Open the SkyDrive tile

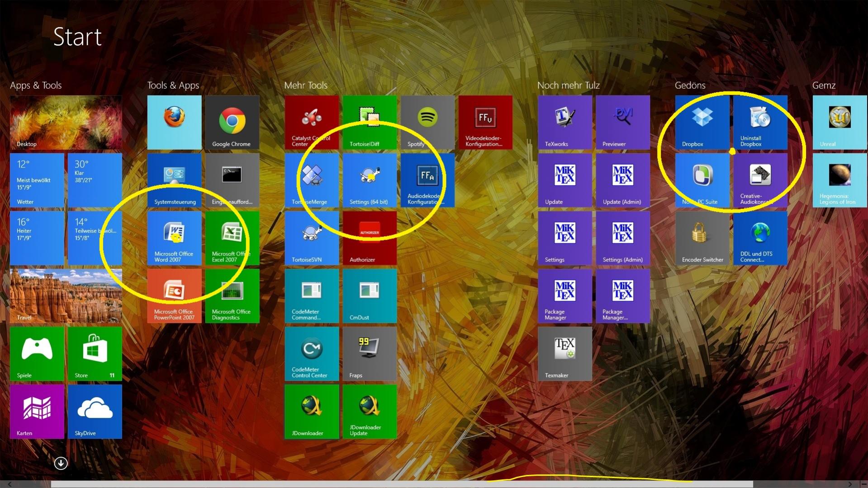[x=95, y=412]
